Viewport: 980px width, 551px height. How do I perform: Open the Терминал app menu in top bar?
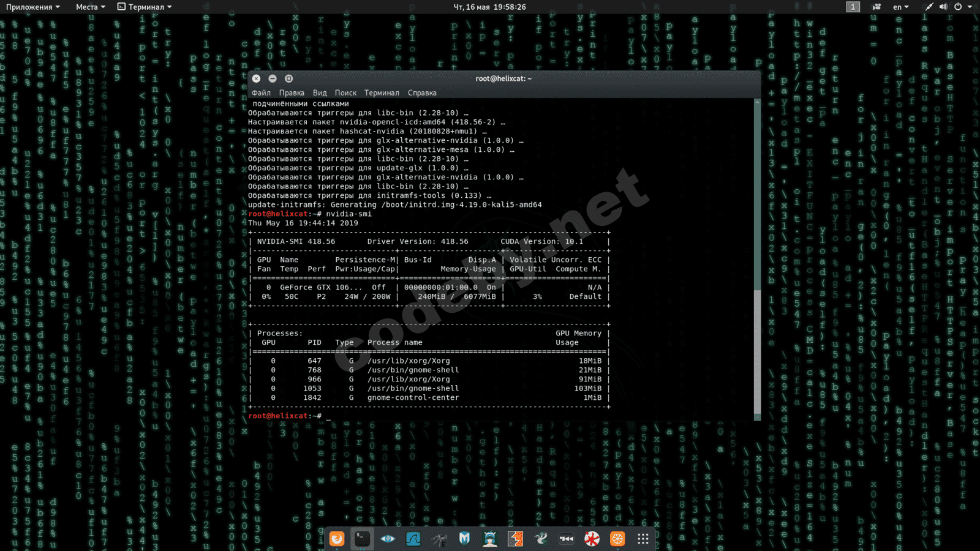pyautogui.click(x=145, y=7)
